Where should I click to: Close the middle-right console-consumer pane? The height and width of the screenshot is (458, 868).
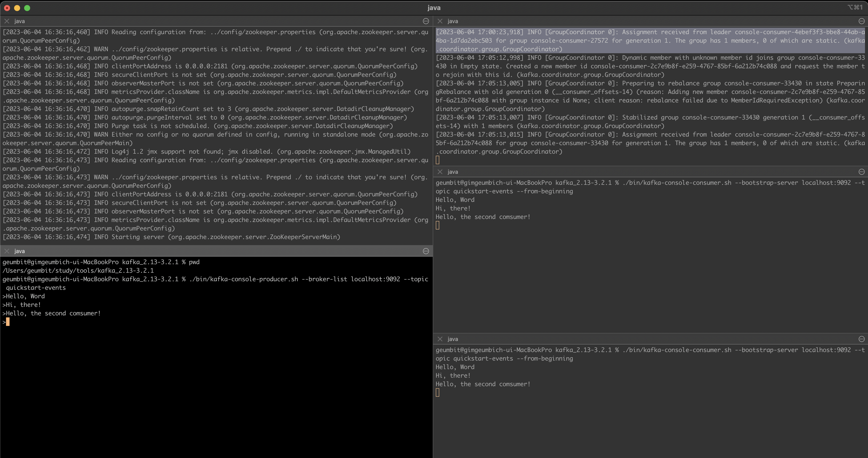[440, 172]
